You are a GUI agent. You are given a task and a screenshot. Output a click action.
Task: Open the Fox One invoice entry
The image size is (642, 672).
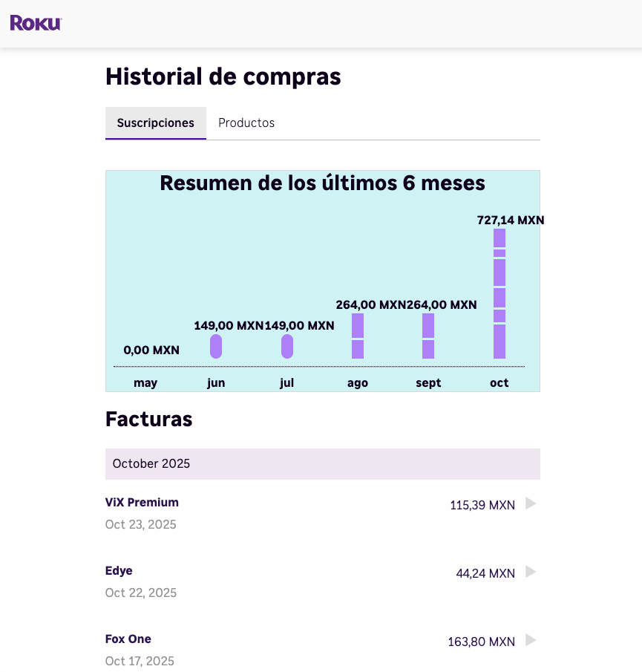point(128,639)
